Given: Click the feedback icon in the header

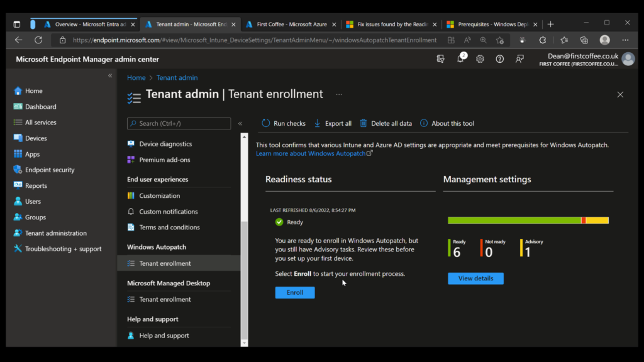Looking at the screenshot, I should (x=519, y=58).
